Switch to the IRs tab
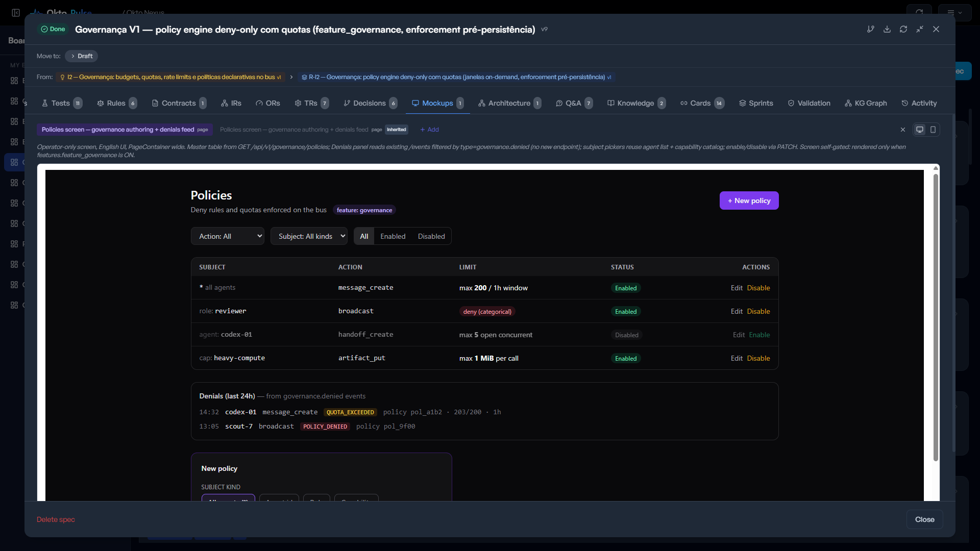The width and height of the screenshot is (980, 551). pos(231,103)
